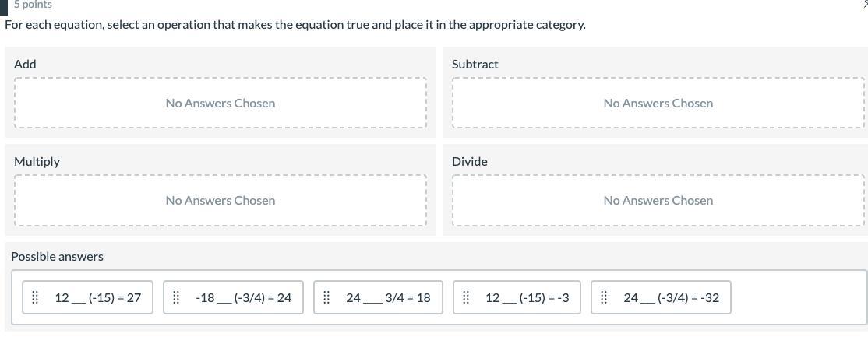Click the question instruction text
868x351 pixels.
[x=295, y=25]
